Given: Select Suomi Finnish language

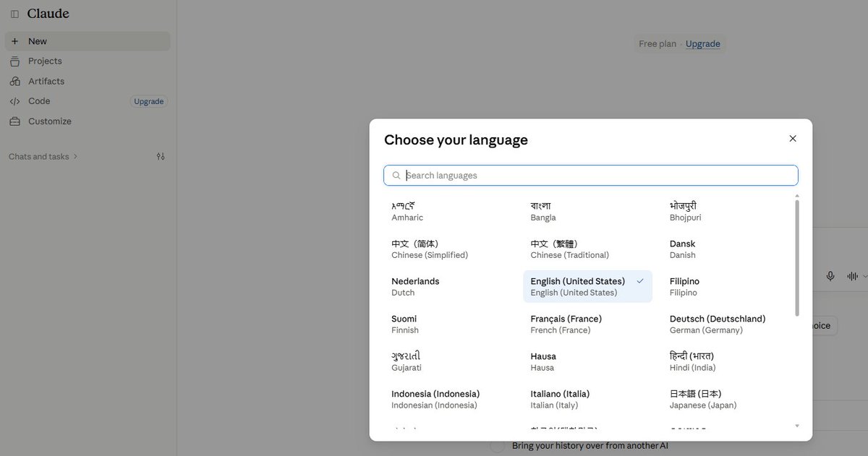Looking at the screenshot, I should pyautogui.click(x=448, y=324).
